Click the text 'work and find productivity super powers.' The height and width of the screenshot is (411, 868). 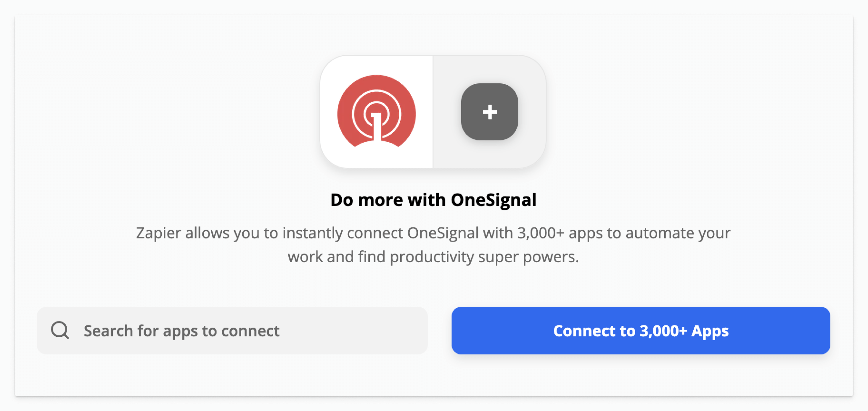coord(433,257)
